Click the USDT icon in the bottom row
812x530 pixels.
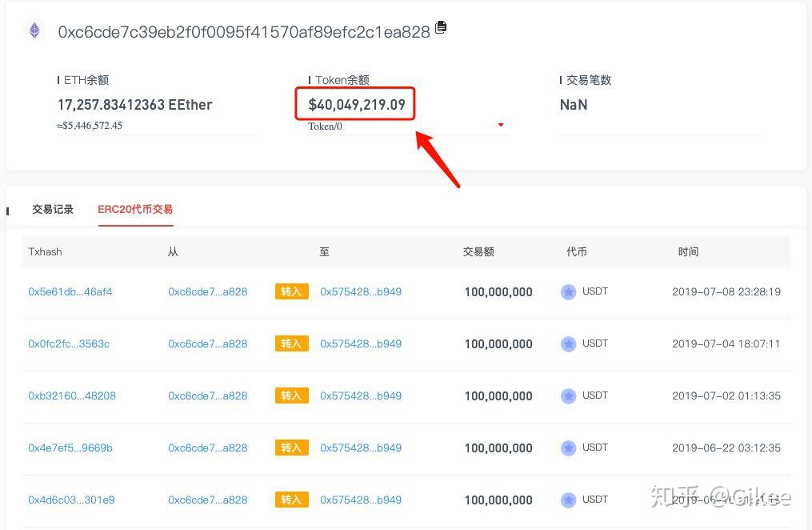pos(568,500)
